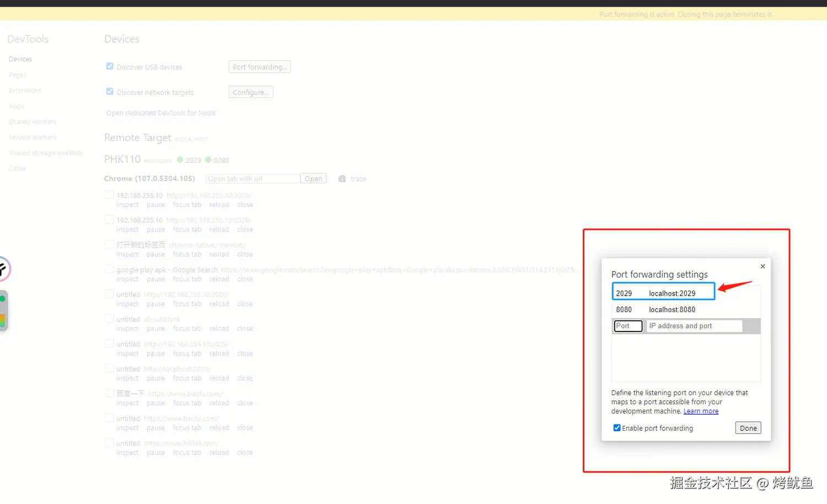Image resolution: width=827 pixels, height=504 pixels.
Task: Pause the untitled localhost:2029 tab
Action: [x=155, y=378]
